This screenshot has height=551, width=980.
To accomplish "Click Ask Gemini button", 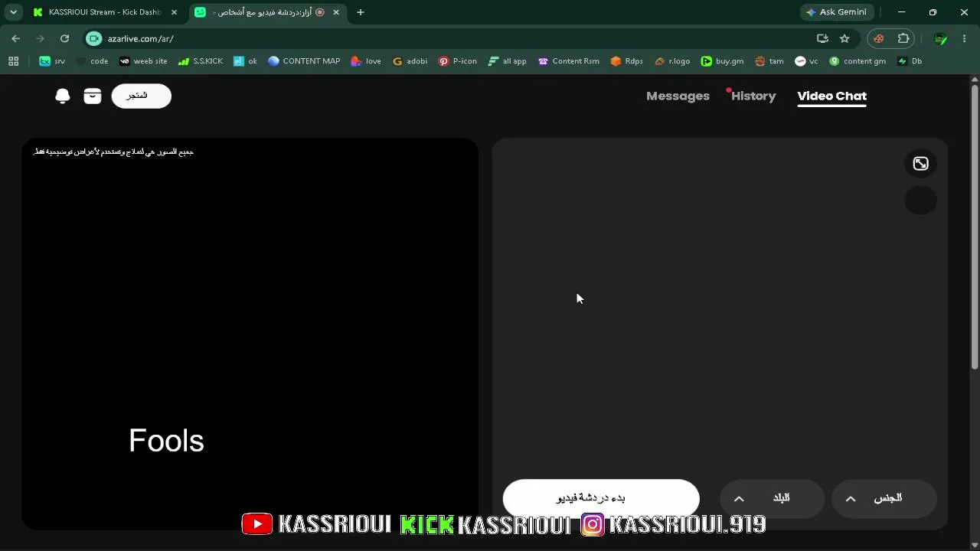I will click(836, 12).
